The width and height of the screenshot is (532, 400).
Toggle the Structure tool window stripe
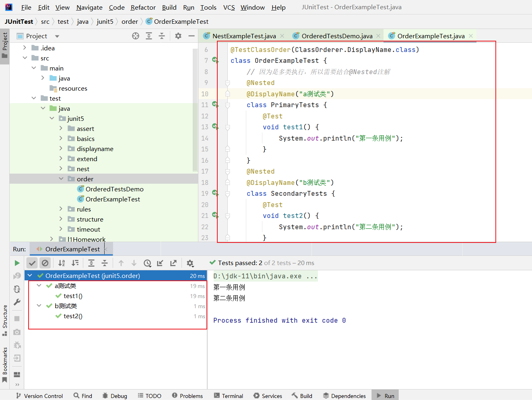click(x=5, y=320)
